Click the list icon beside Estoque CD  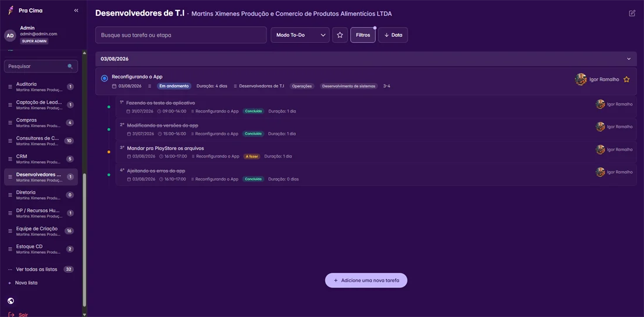11,249
